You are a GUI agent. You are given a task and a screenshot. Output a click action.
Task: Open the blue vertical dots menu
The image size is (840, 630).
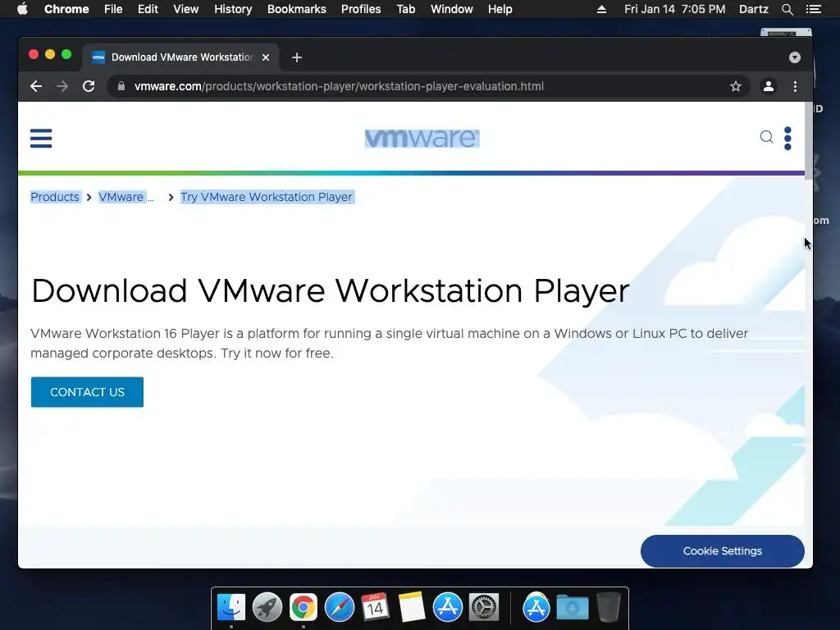[787, 138]
